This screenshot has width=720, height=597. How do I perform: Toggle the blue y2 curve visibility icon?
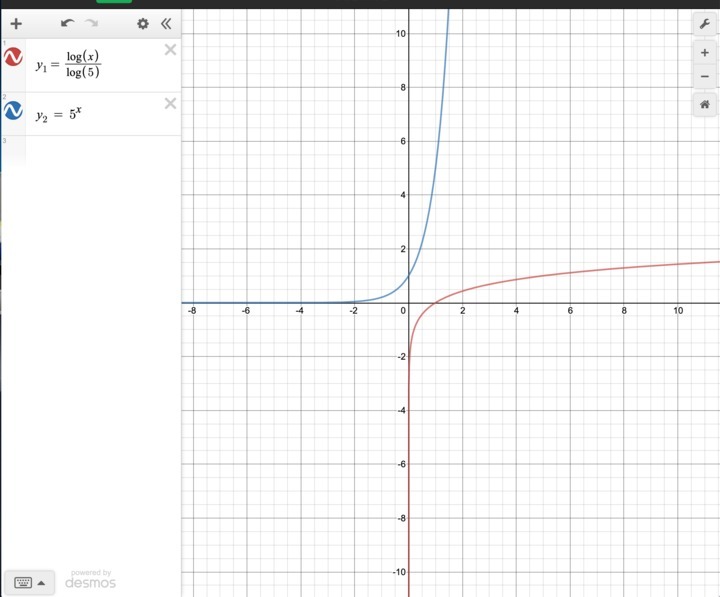point(14,112)
